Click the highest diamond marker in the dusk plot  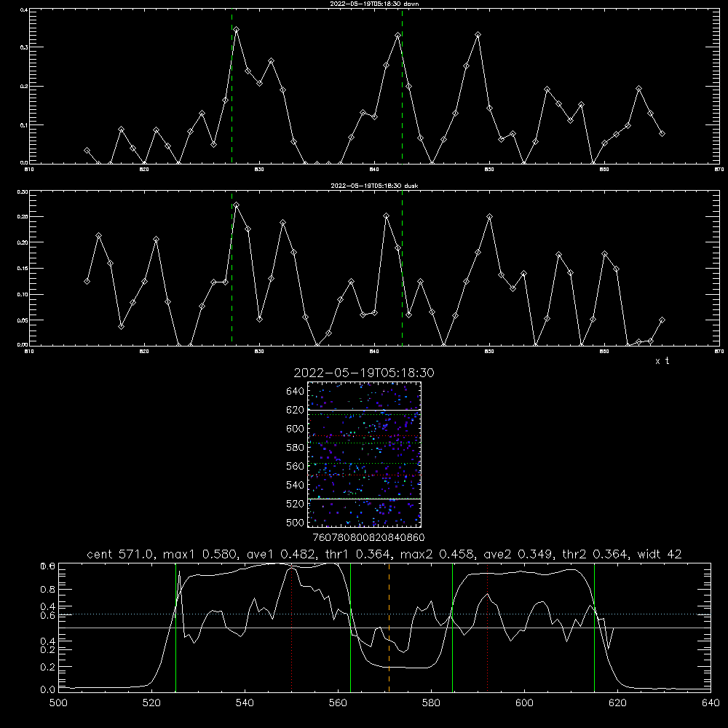tap(237, 205)
